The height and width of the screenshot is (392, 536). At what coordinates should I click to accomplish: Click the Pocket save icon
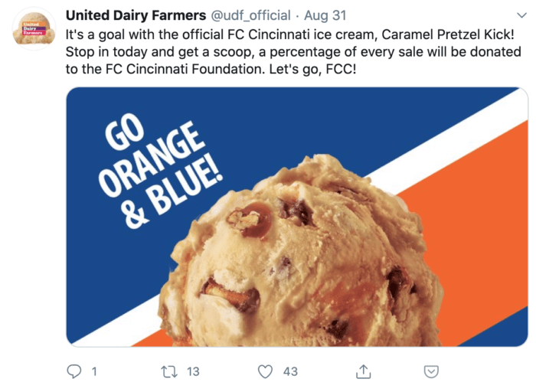[x=433, y=371]
